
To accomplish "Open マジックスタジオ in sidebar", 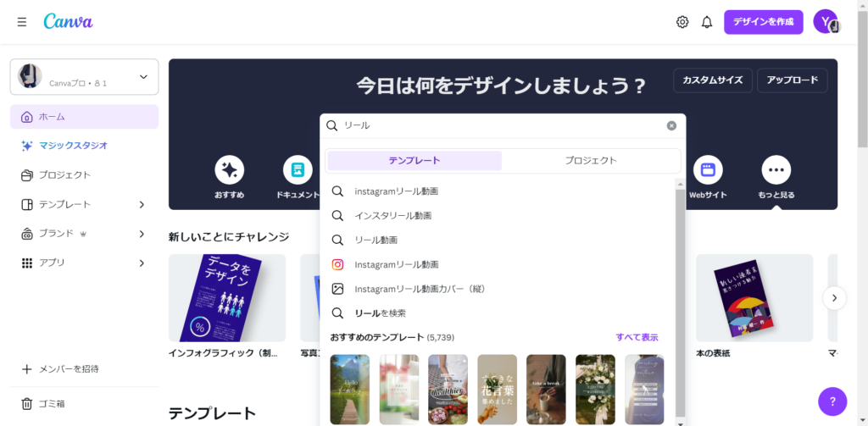I will coord(84,146).
